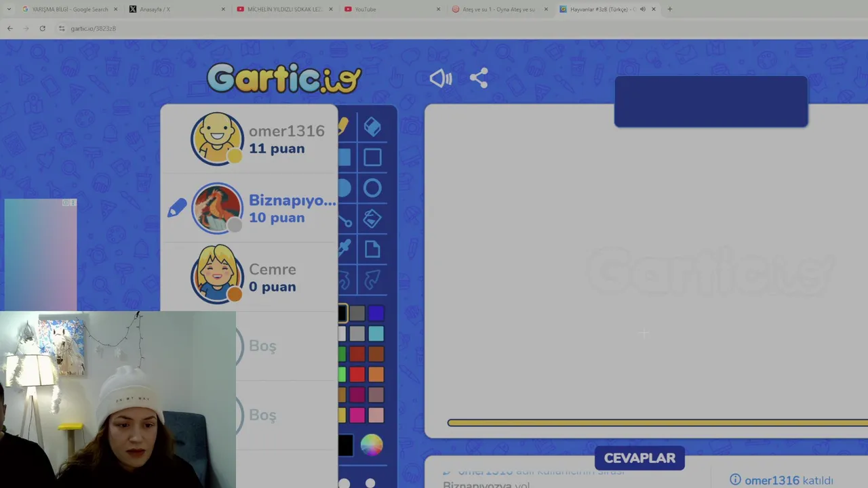Select the empty circle shape tool
Image resolution: width=868 pixels, height=488 pixels.
tap(372, 188)
